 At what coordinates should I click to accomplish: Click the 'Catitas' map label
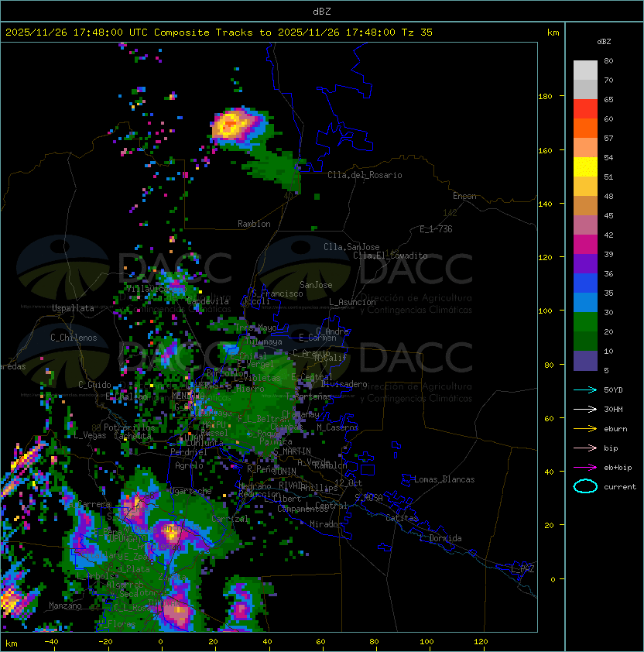point(402,518)
